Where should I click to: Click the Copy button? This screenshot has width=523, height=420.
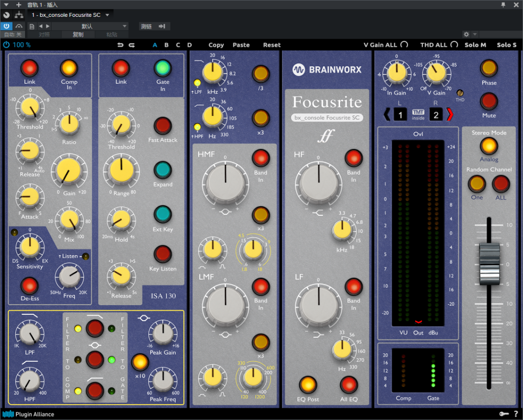216,45
